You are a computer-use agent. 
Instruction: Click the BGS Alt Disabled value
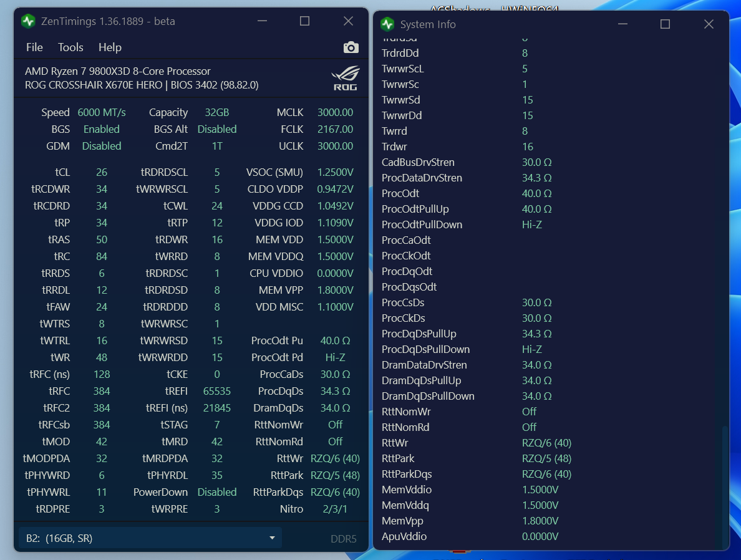[217, 129]
